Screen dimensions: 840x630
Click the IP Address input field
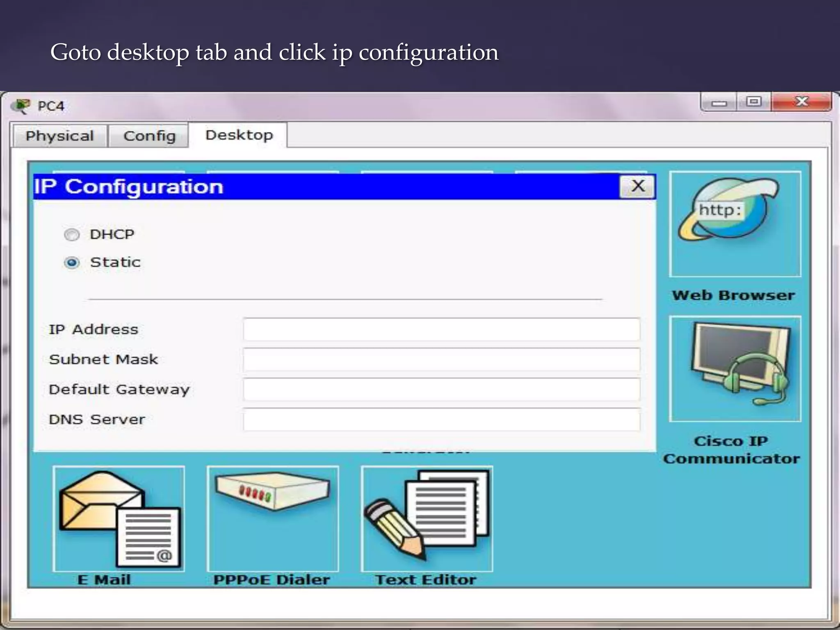(x=441, y=329)
